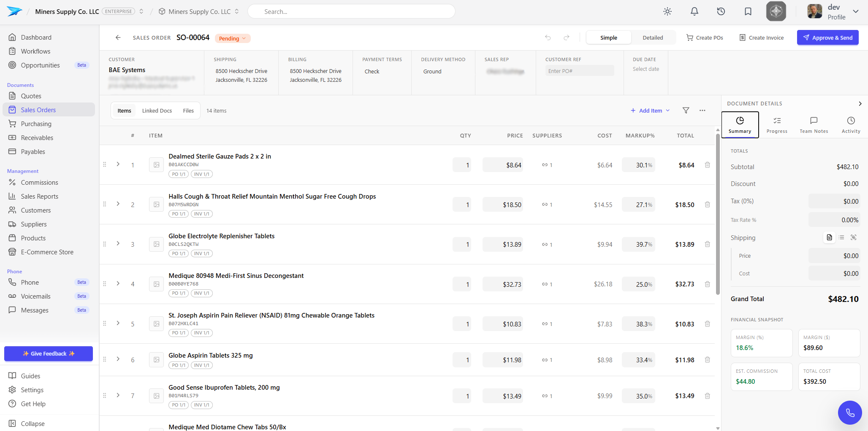This screenshot has height=431, width=868.
Task: Edit price $18.50 for Halls Cough Drops
Action: click(502, 205)
